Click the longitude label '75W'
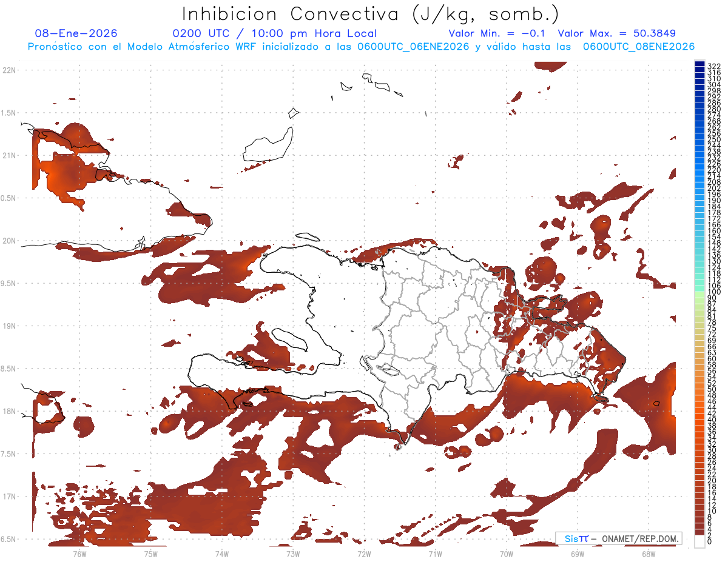 coord(150,553)
